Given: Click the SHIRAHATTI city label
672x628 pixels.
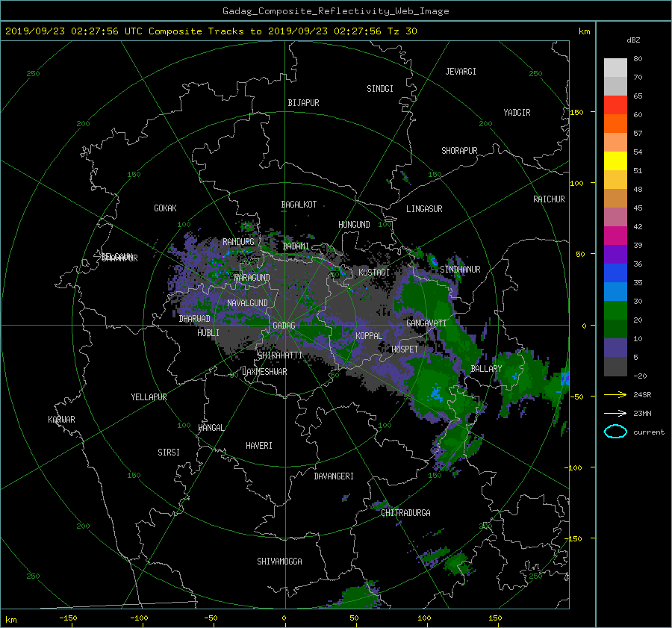Looking at the screenshot, I should click(280, 355).
